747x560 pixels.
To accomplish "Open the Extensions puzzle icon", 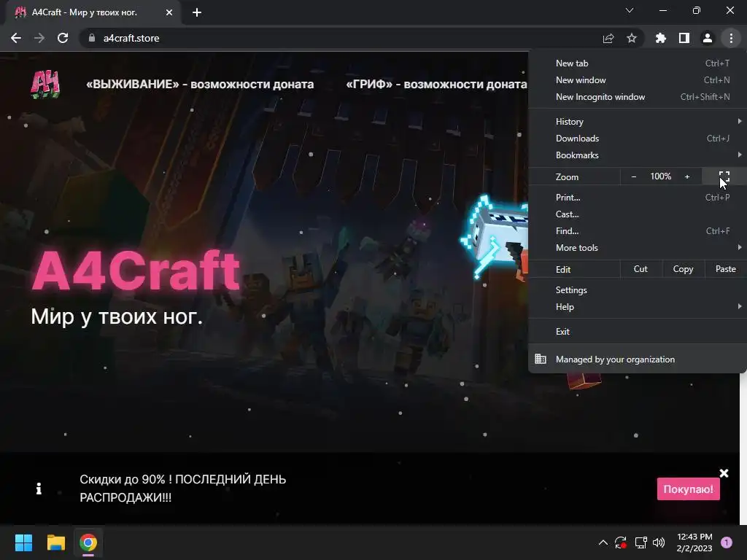I will point(660,38).
